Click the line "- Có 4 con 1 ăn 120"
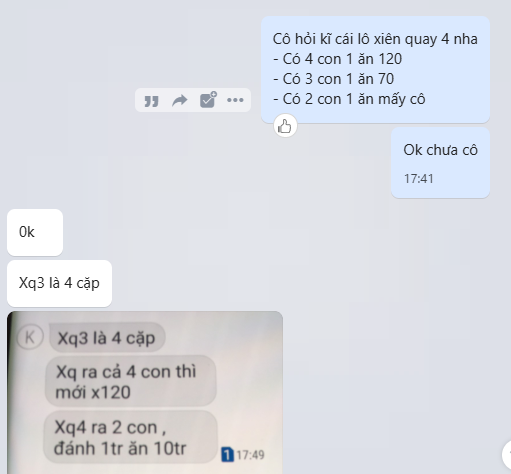The width and height of the screenshot is (511, 474). 337,59
